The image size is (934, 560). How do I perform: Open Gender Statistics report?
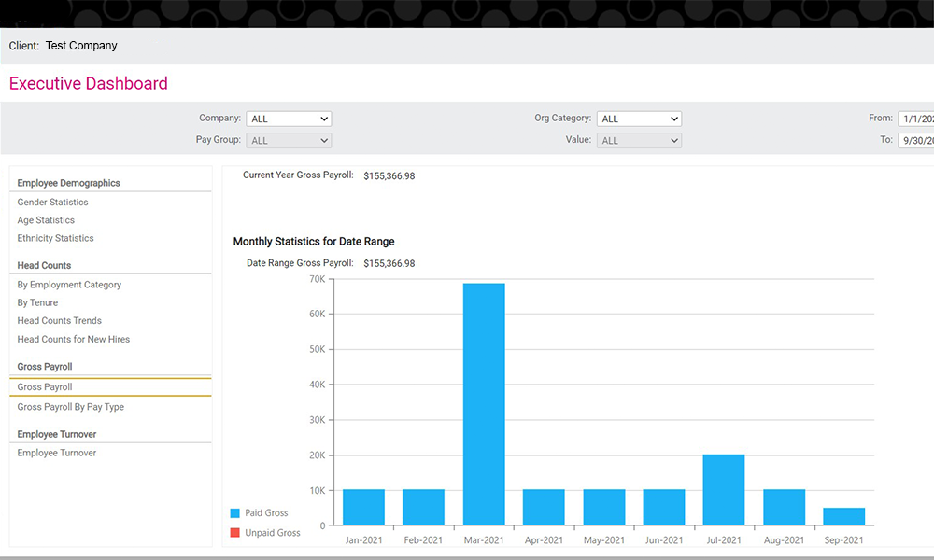coord(51,202)
